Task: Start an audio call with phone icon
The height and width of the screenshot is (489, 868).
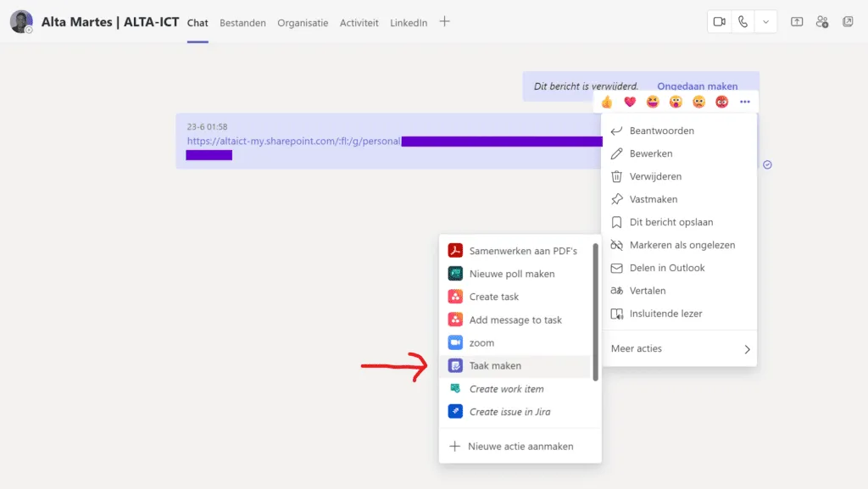Action: (743, 22)
